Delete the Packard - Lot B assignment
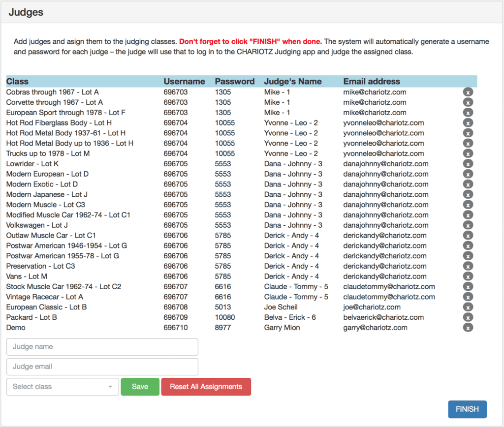The height and width of the screenshot is (427, 504). point(468,317)
